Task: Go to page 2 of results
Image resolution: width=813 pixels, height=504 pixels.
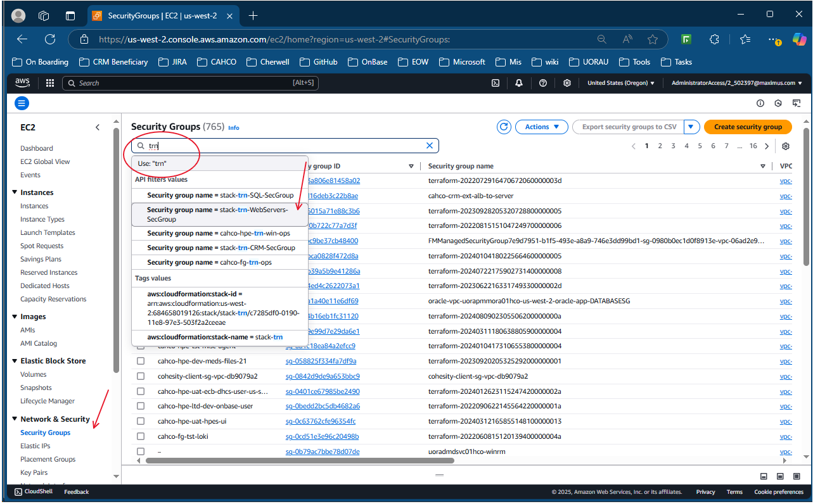Action: pos(660,146)
